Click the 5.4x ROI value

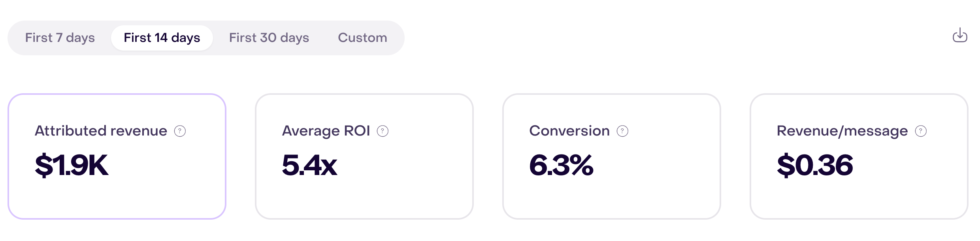pyautogui.click(x=309, y=165)
